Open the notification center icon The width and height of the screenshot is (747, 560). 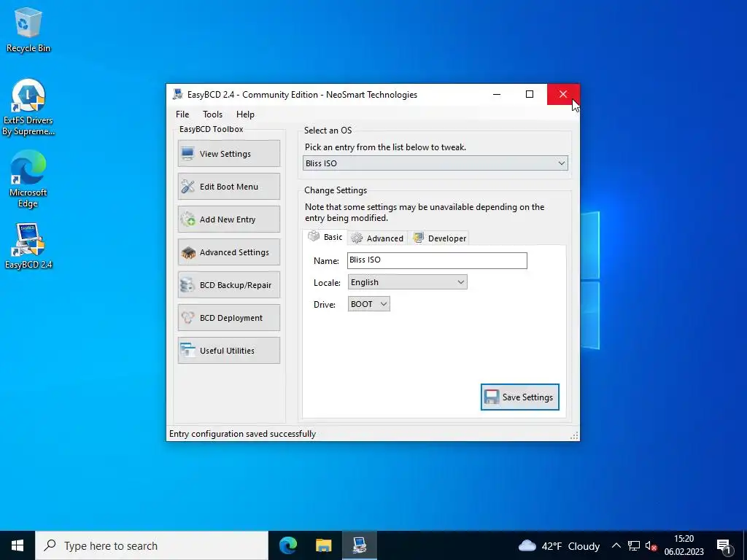(x=724, y=545)
